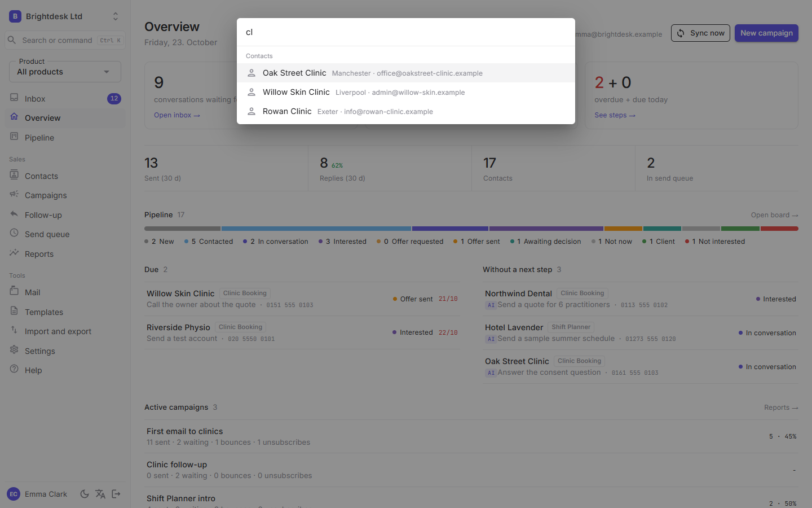Click the Reports chart icon
Image resolution: width=812 pixels, height=508 pixels.
coord(14,253)
